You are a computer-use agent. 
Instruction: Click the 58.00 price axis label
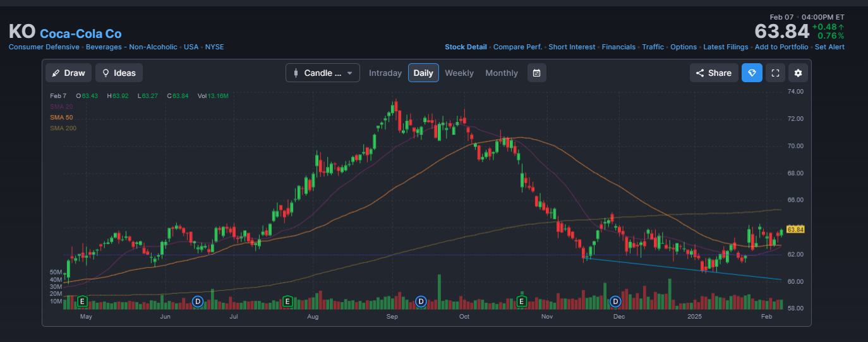coord(795,308)
